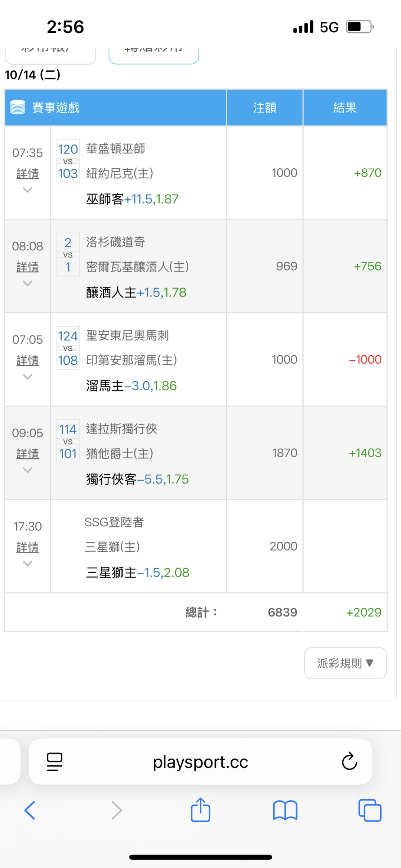Expand chevron under the 08:08 game
Screen dimensions: 401x868
pos(27,283)
